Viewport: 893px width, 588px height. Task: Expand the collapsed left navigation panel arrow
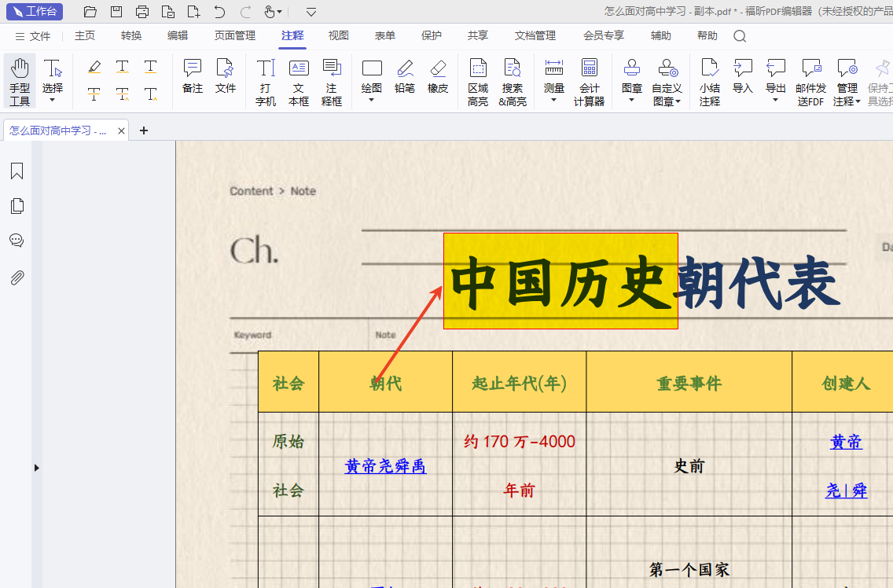[36, 468]
